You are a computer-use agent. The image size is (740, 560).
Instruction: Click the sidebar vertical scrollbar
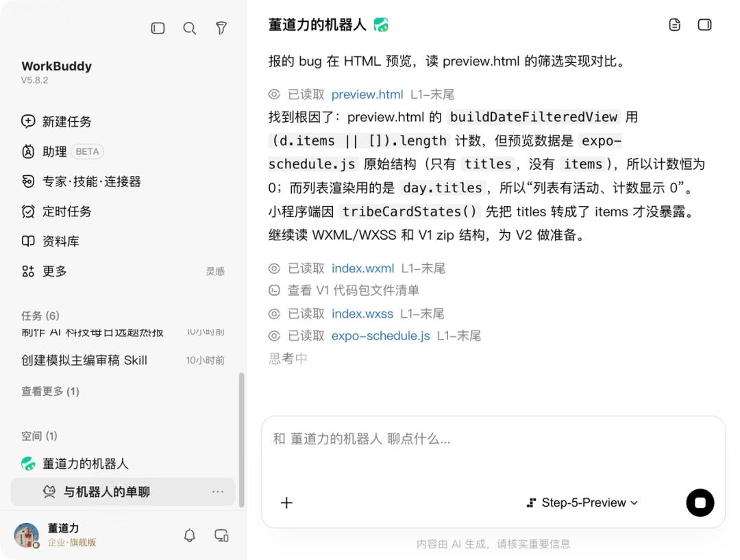242,440
